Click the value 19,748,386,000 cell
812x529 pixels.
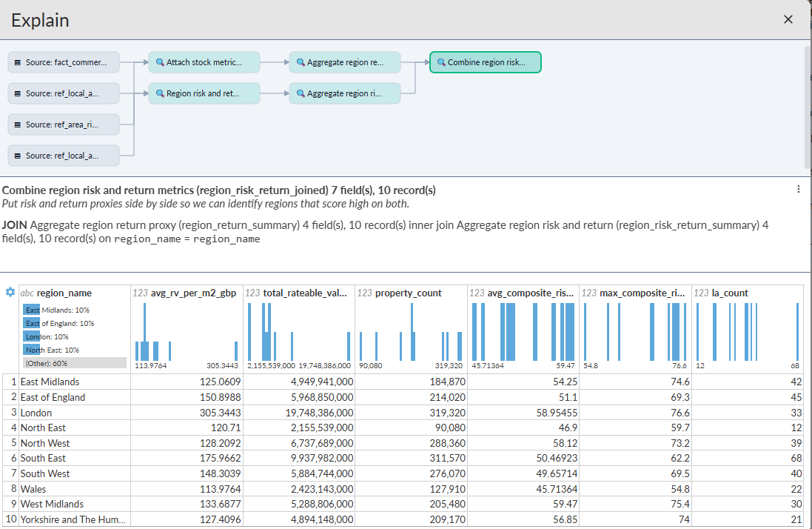point(299,413)
